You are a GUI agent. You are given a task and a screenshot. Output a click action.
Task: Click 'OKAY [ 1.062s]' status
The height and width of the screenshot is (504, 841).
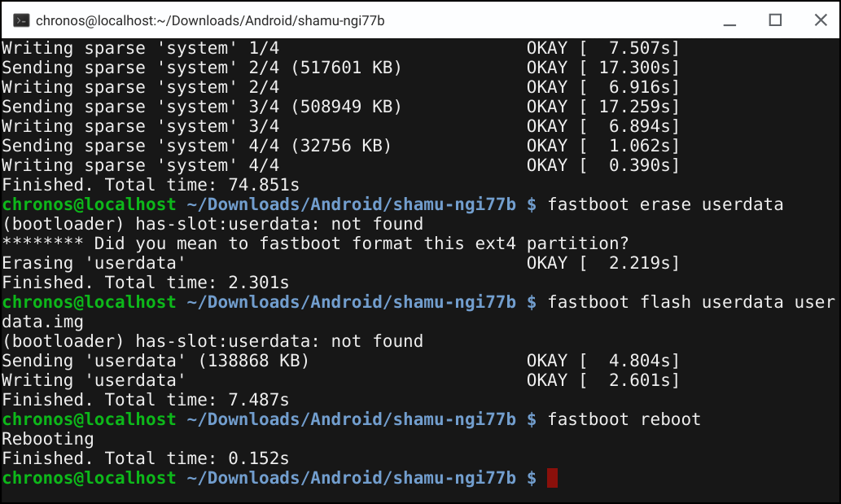click(602, 146)
